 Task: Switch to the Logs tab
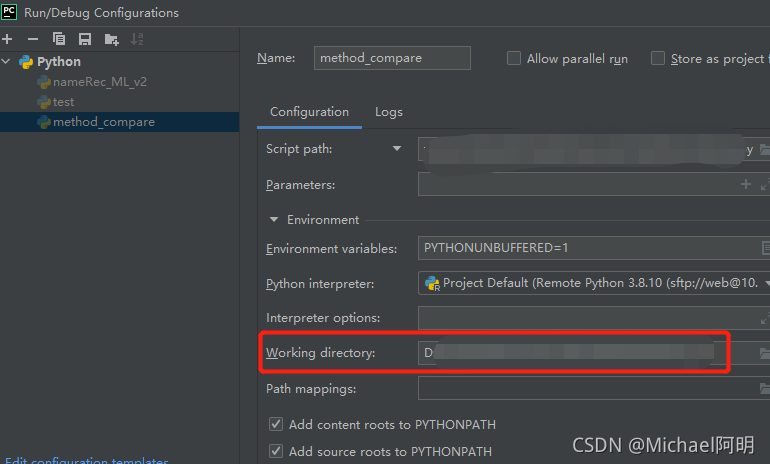(x=388, y=112)
